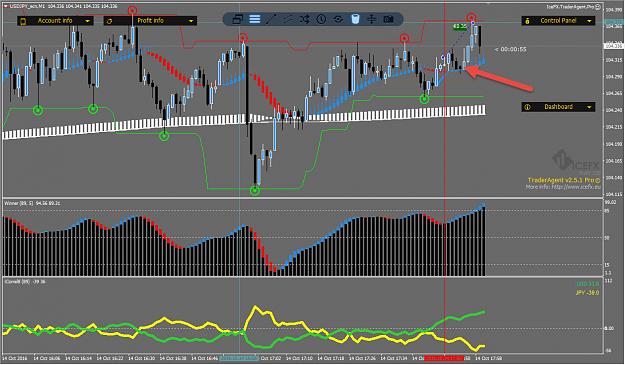Click the shuffle crossing arrows toolbar icon
The image size is (625, 365).
tap(305, 19)
